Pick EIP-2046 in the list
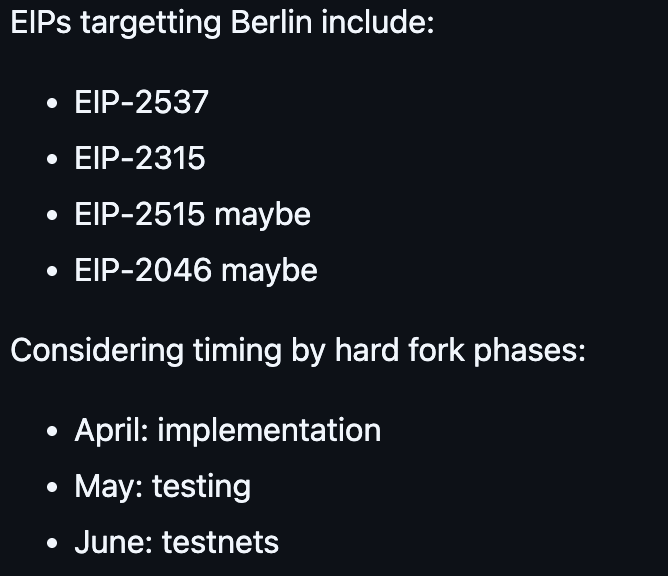The height and width of the screenshot is (576, 668). (142, 270)
